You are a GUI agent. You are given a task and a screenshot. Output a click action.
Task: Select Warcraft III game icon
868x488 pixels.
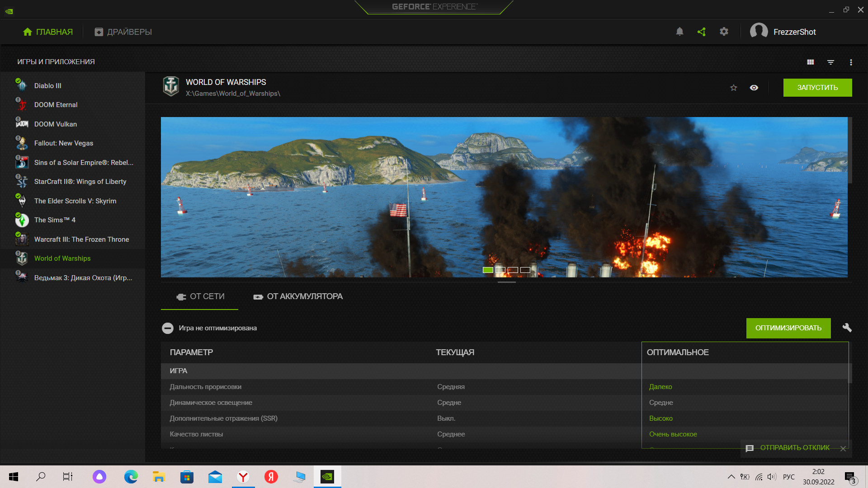click(22, 239)
